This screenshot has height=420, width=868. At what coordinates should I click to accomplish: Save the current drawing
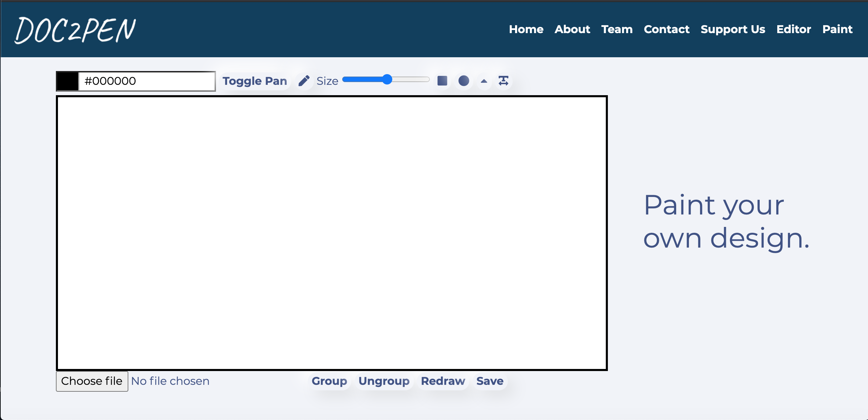click(490, 381)
